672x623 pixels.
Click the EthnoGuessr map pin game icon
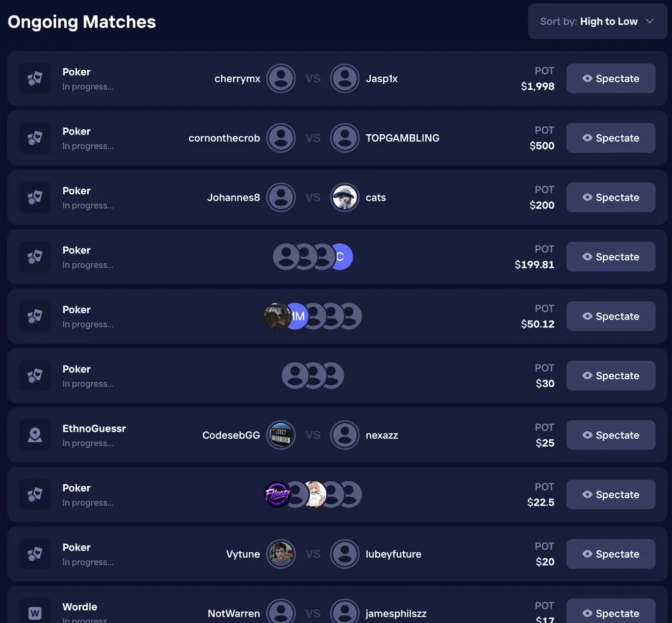pyautogui.click(x=35, y=435)
